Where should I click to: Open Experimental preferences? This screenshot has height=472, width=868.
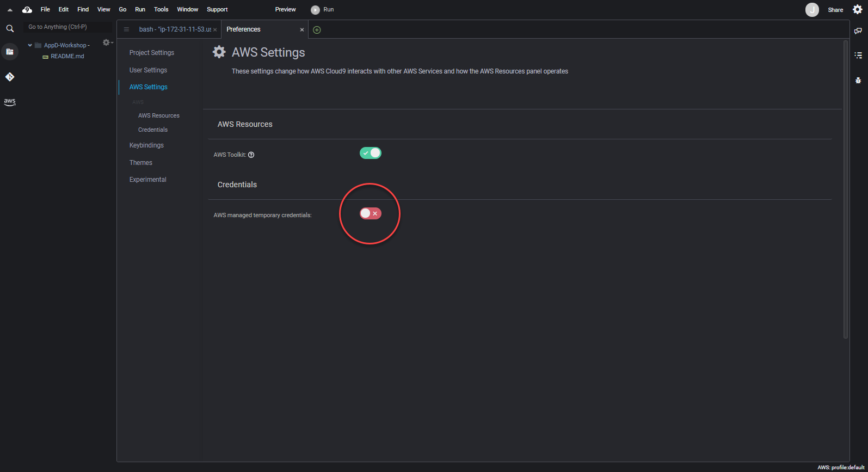click(148, 180)
